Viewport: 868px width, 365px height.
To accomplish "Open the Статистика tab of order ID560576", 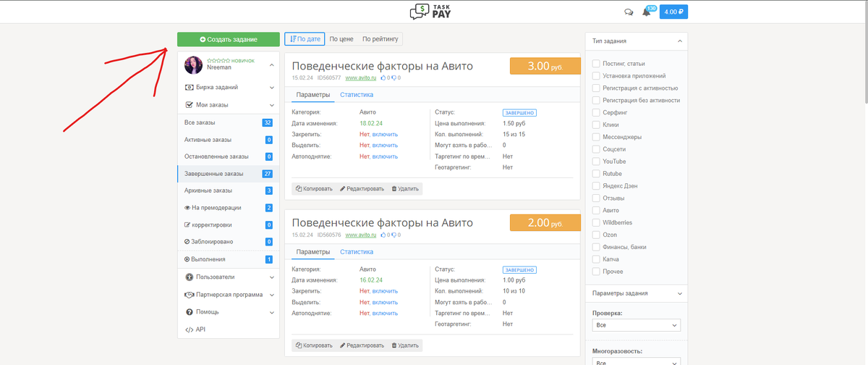I will (357, 252).
